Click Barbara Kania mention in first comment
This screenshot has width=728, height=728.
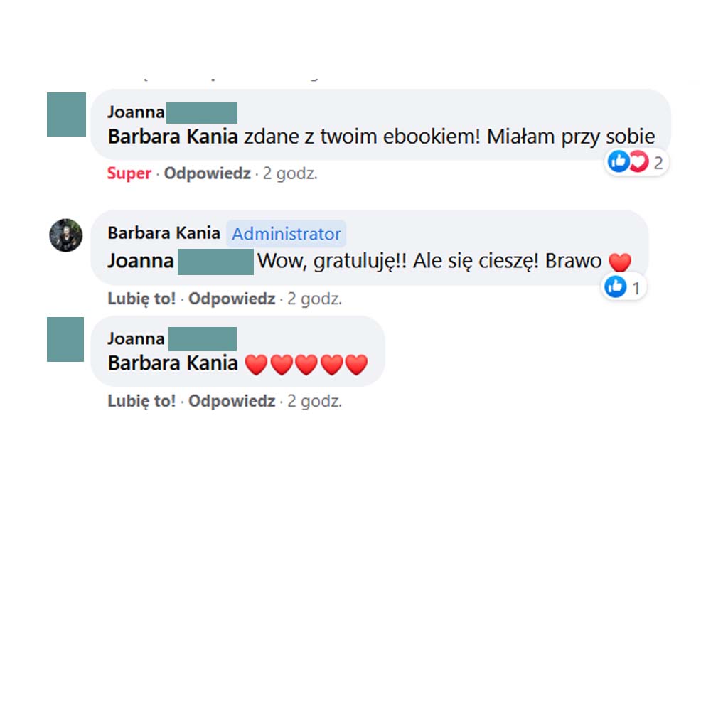point(173,136)
